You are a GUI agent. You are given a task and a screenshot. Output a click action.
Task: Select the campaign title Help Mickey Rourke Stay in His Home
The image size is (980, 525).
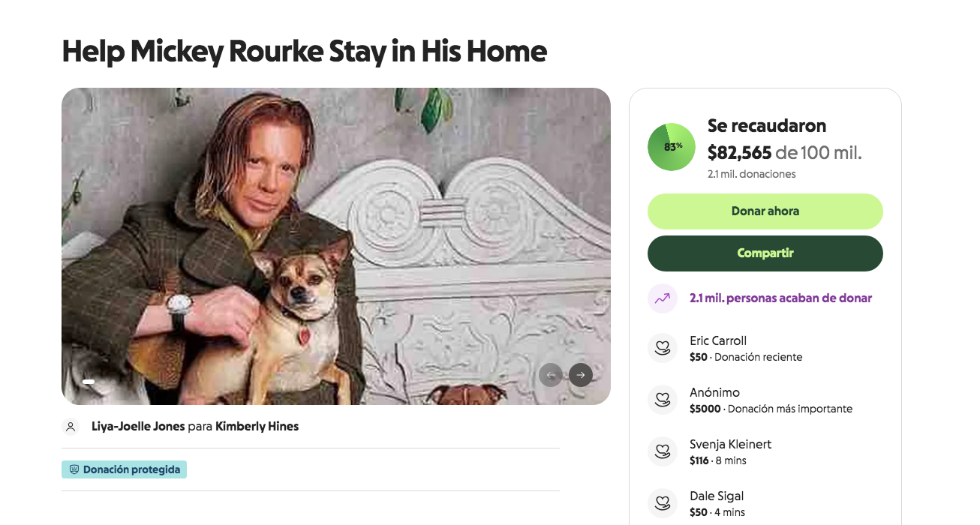pos(303,51)
